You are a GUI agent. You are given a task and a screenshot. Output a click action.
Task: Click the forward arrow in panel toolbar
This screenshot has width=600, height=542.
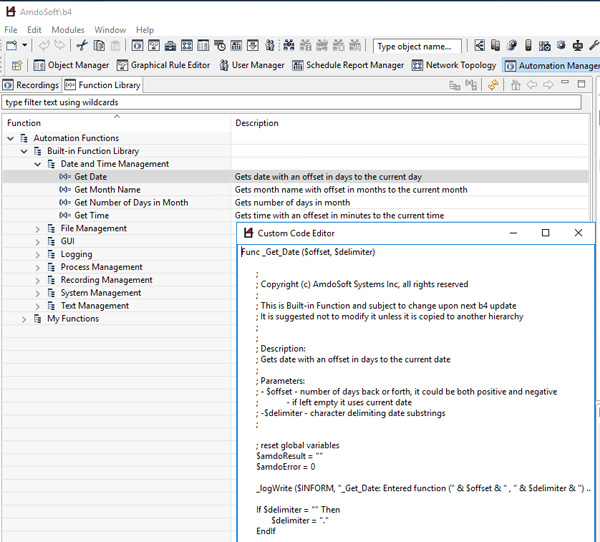[548, 85]
